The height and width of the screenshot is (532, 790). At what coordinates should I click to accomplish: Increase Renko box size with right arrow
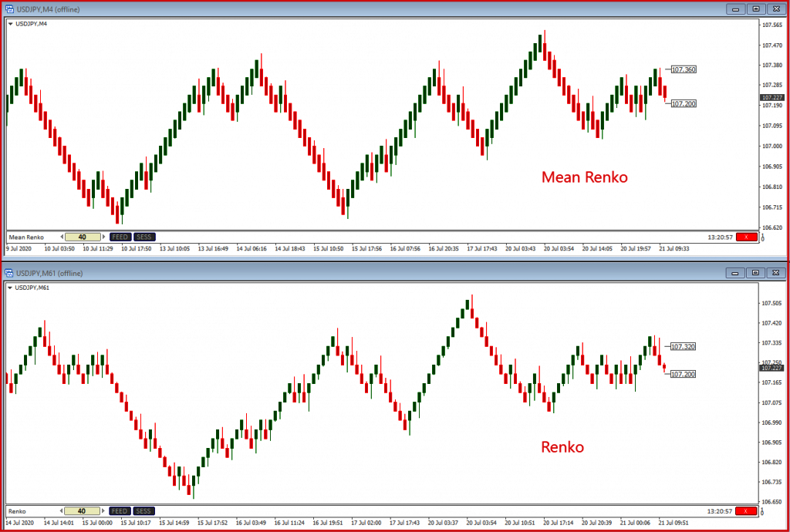pos(105,510)
